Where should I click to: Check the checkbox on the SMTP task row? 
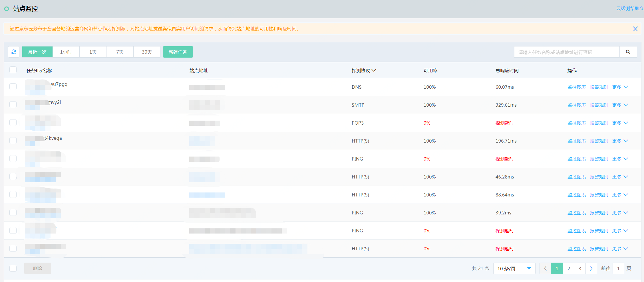pos(13,105)
